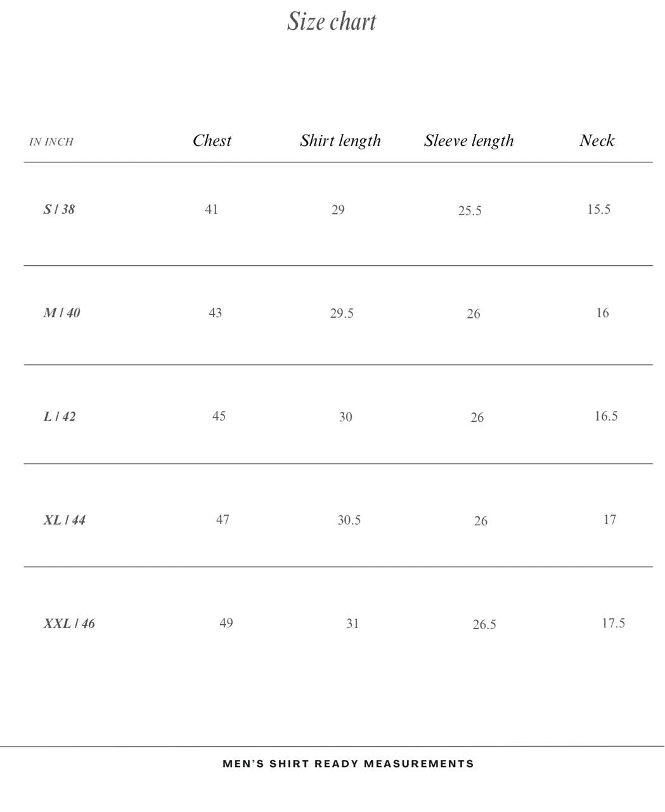Click the Shirt length column header

coord(340,141)
